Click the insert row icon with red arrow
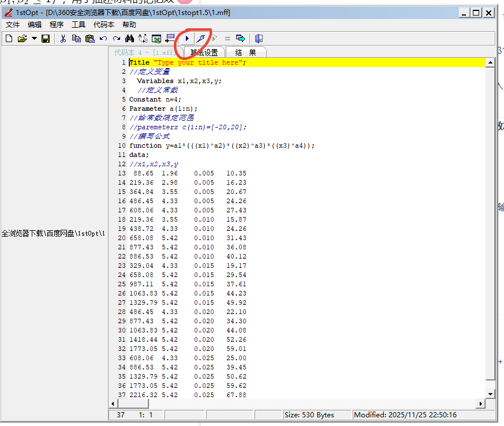504x426 pixels. click(170, 39)
